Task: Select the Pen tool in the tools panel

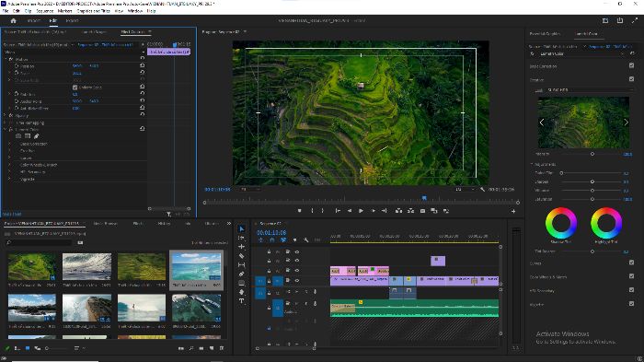Action: pos(241,274)
